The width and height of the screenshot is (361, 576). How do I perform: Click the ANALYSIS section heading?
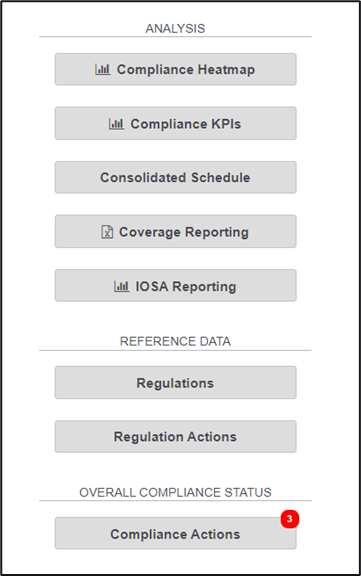[x=175, y=29]
